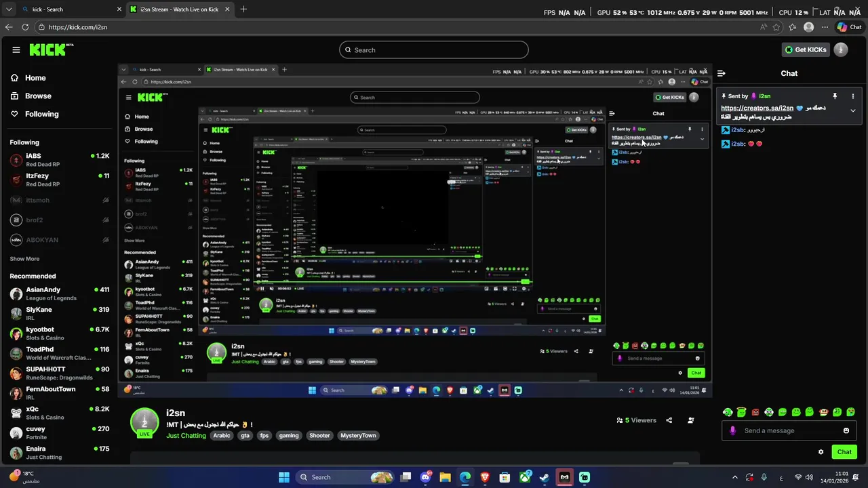Viewport: 868px width, 488px height.
Task: Open ToadPhd recommended channel
Action: pos(60,353)
